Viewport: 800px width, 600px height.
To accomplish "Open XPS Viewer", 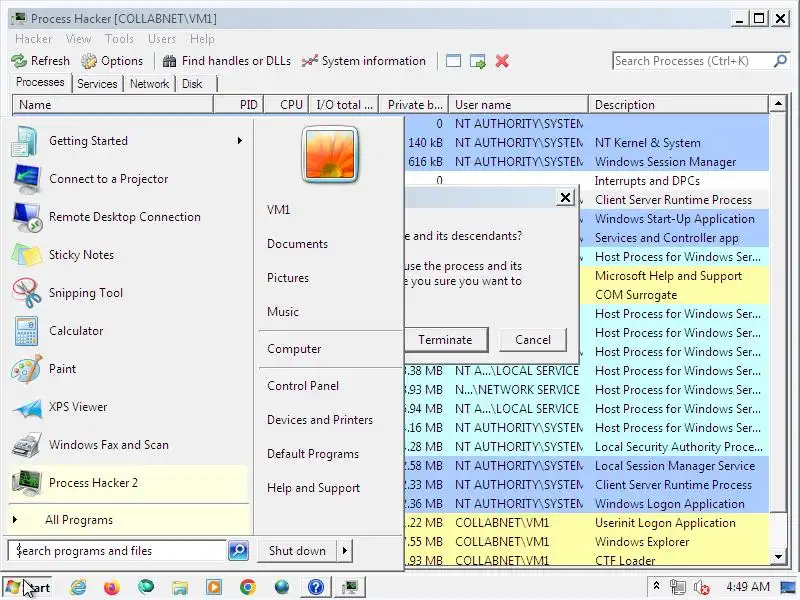I will coord(128,407).
